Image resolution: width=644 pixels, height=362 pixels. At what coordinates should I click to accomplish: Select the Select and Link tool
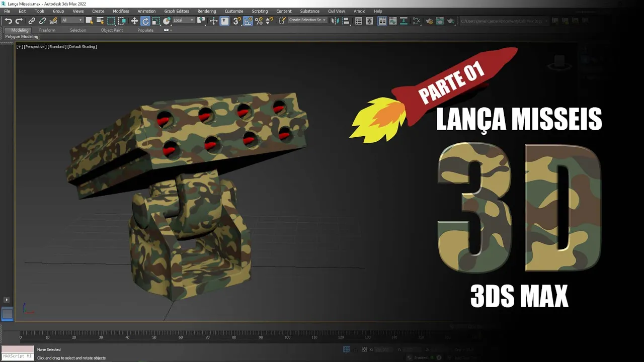click(32, 21)
